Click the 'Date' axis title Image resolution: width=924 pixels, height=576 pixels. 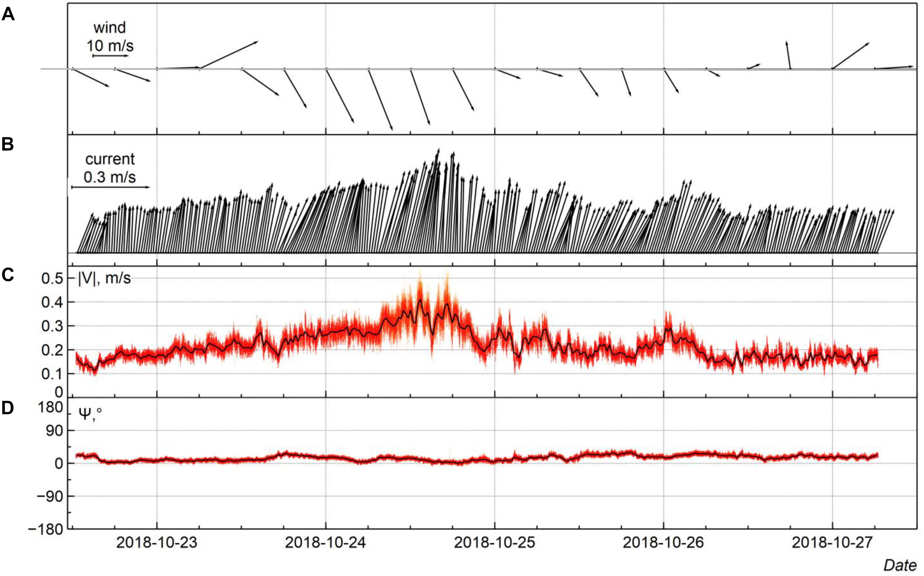tap(900, 565)
